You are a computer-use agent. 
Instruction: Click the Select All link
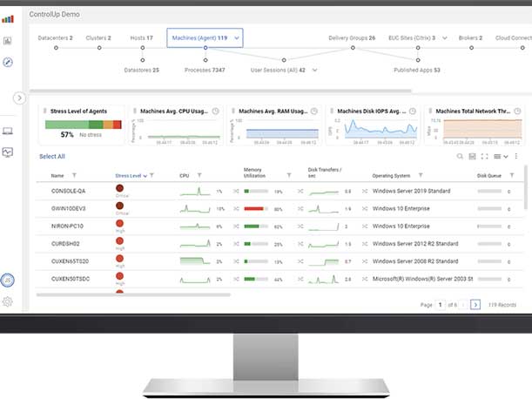point(51,156)
